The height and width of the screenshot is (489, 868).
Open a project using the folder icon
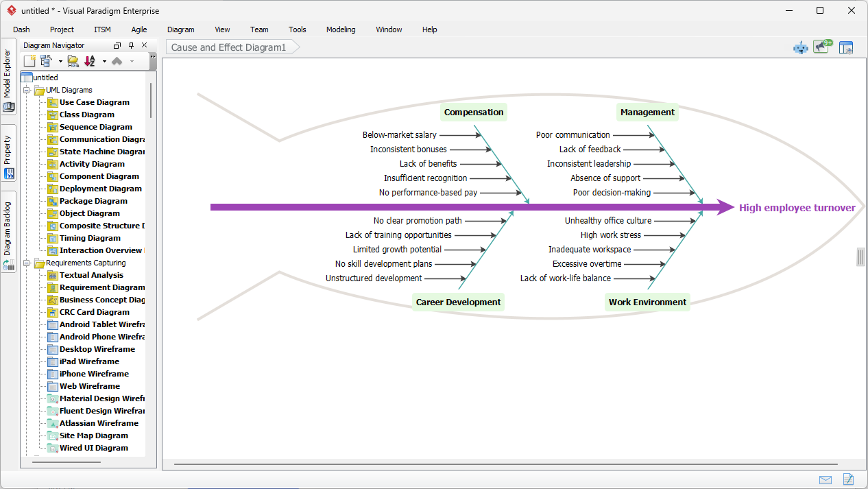click(x=73, y=60)
